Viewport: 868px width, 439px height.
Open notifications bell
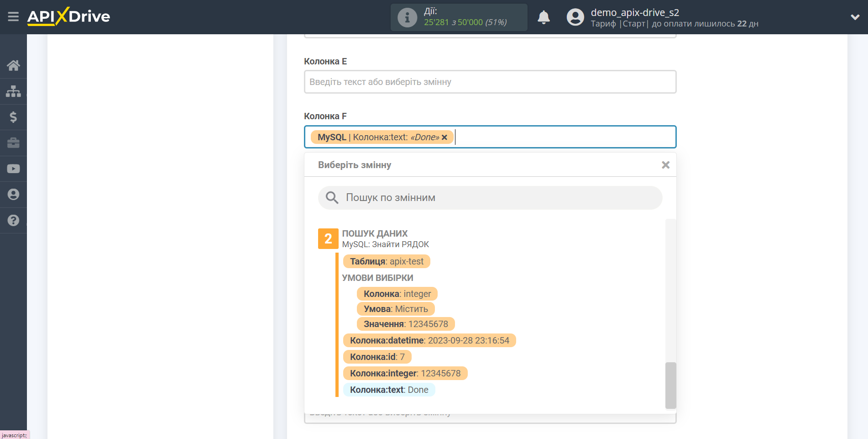coord(544,17)
